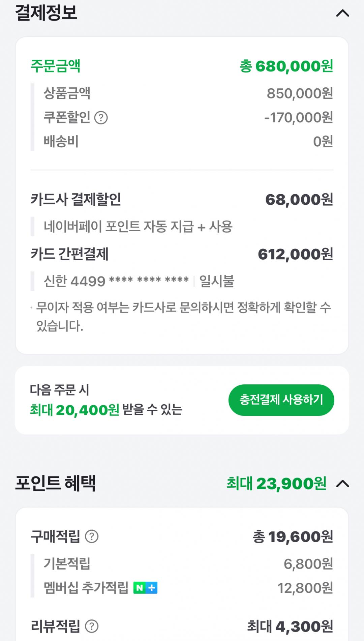
Task: Tap the 카드 간편결제 612,000원 row
Action: 182,254
